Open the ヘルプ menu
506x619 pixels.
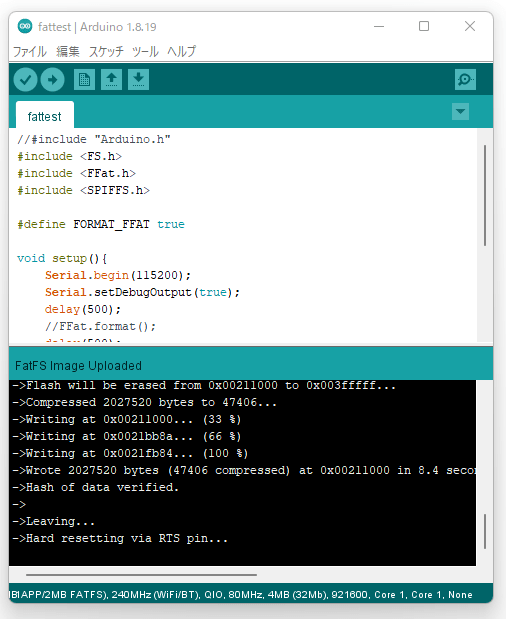[181, 51]
